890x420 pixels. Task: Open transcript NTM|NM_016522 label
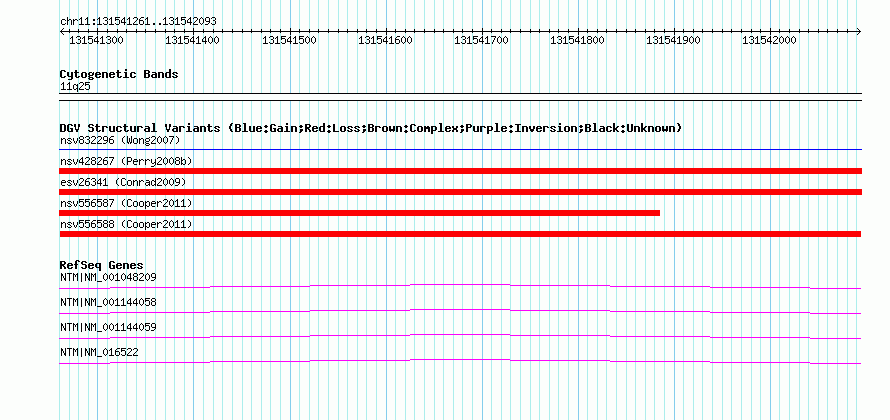pyautogui.click(x=99, y=352)
